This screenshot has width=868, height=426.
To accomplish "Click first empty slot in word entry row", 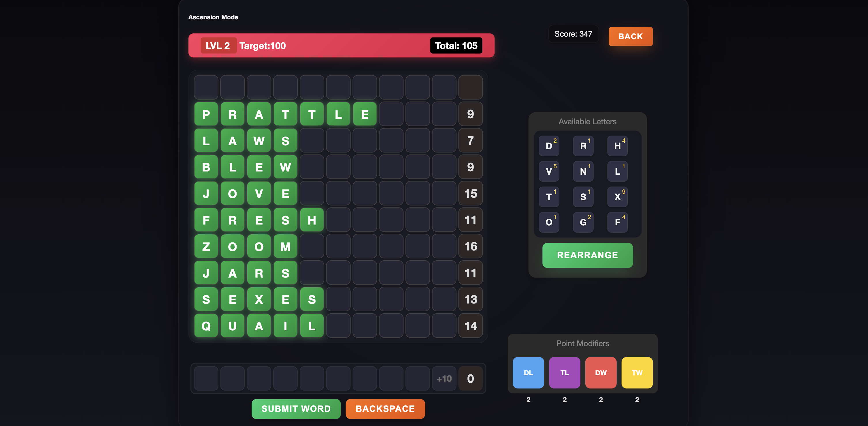I will tap(206, 378).
